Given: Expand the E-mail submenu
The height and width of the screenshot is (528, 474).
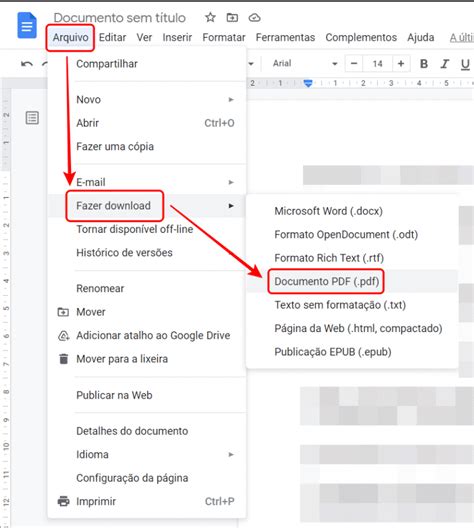Looking at the screenshot, I should click(147, 182).
